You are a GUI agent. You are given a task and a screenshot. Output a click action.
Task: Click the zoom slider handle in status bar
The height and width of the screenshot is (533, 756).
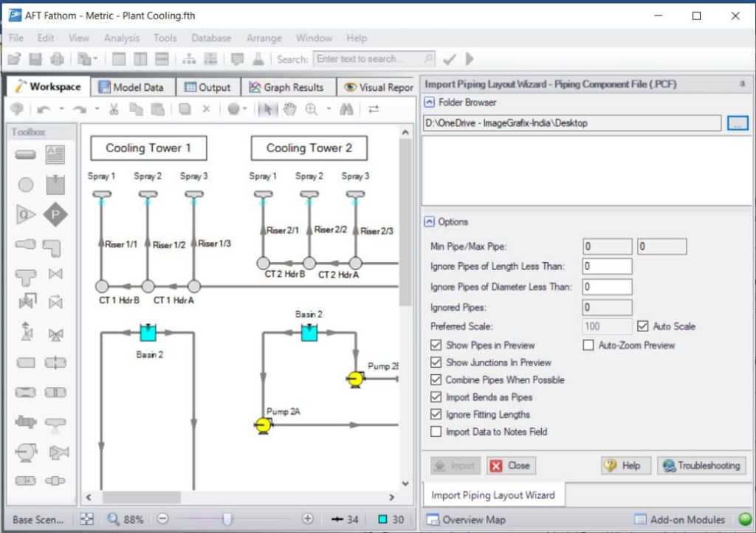tap(227, 519)
